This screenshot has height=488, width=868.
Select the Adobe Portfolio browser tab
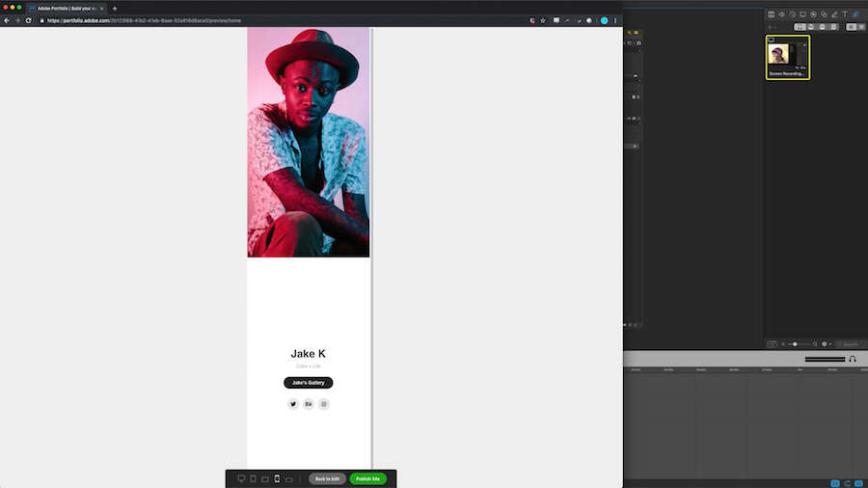point(67,9)
